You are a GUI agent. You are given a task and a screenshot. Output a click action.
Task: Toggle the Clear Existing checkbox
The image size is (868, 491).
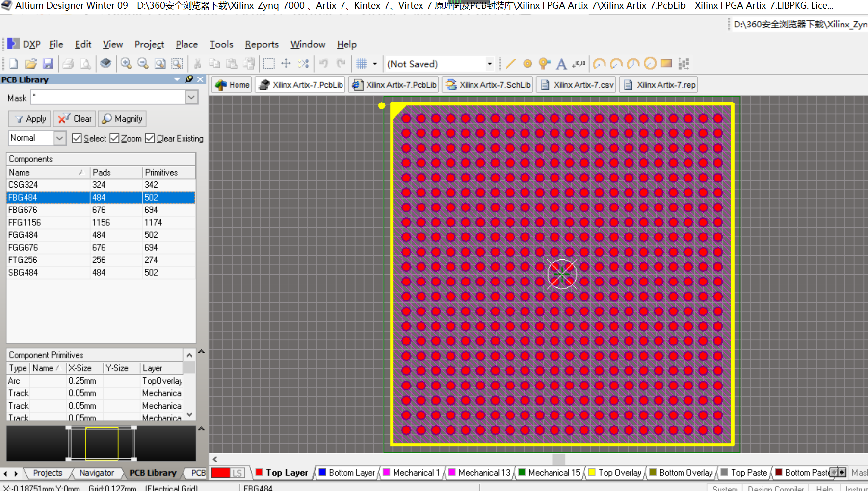click(x=150, y=138)
